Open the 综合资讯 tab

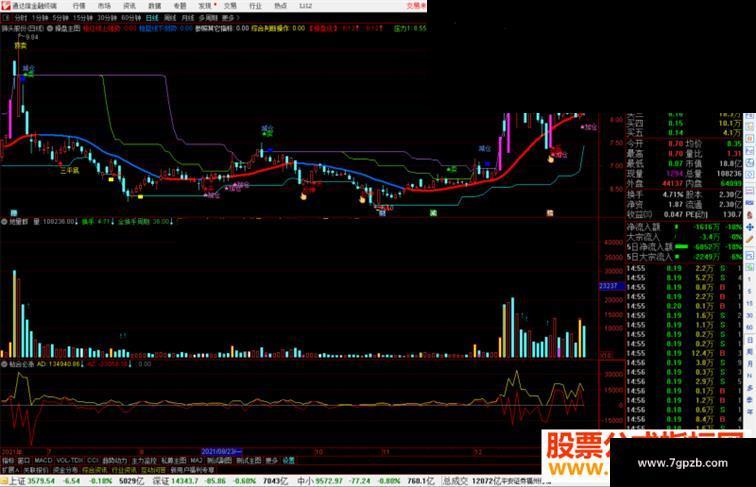[94, 470]
